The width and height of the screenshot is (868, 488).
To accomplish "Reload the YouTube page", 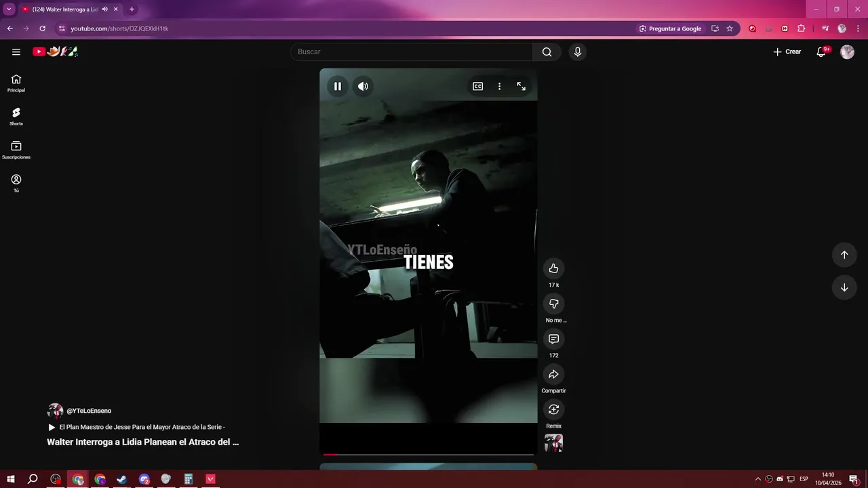I will click(x=42, y=28).
